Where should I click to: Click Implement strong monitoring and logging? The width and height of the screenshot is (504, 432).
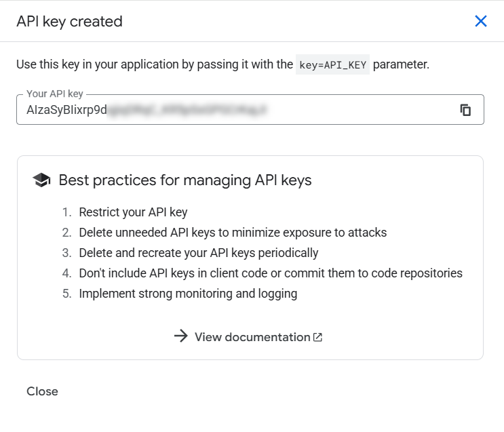point(188,294)
